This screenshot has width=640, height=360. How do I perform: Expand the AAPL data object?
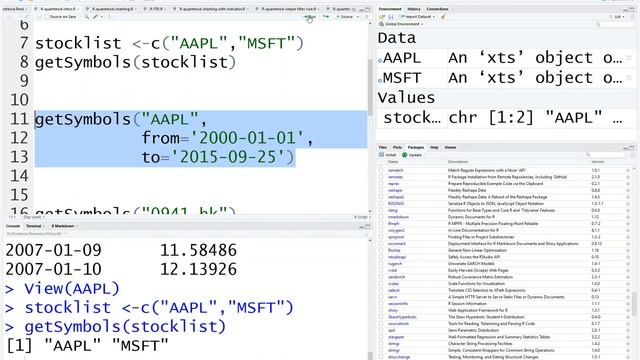point(380,60)
